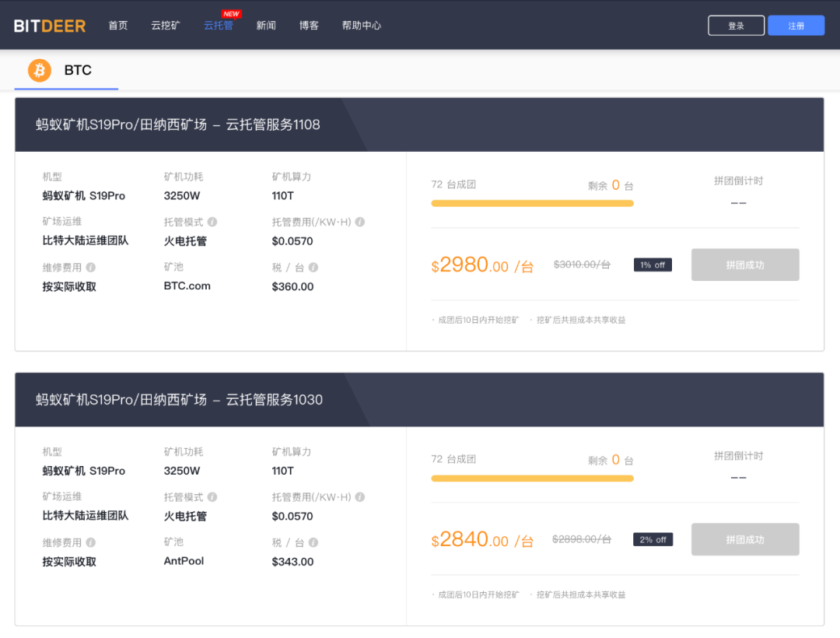Click 剩余 0 台 in service 1108
Viewport: 840px width, 638px height.
coord(611,185)
